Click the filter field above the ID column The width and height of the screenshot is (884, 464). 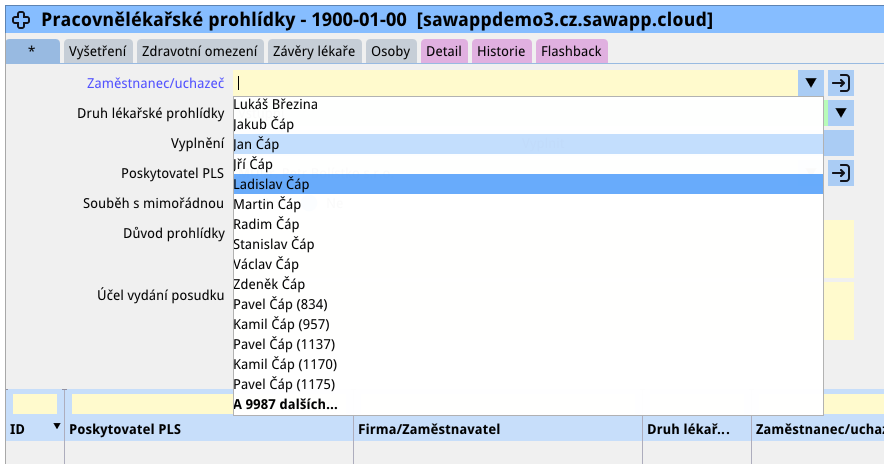point(34,404)
